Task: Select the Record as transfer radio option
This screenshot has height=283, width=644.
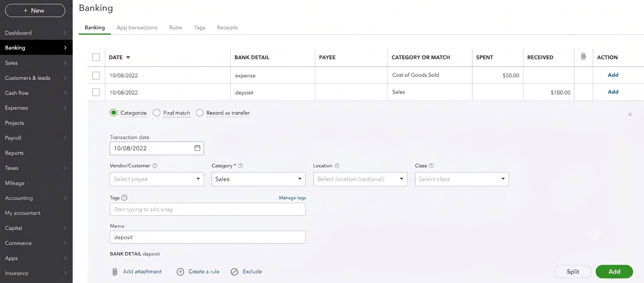Action: [x=199, y=113]
